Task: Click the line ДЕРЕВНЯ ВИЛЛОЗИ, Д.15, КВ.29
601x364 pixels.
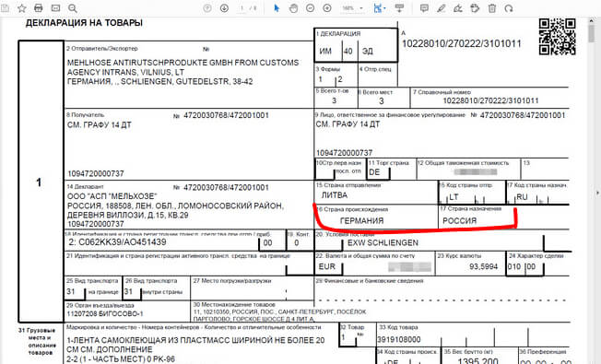Action: tap(127, 215)
